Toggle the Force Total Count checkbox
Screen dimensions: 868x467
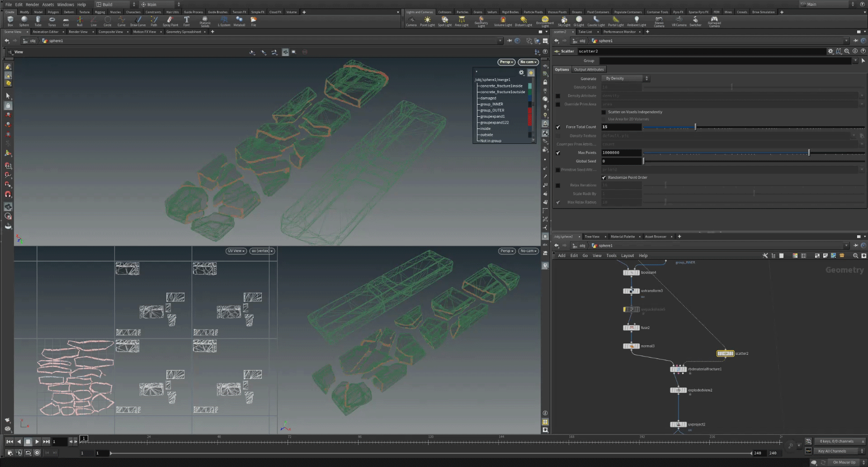click(558, 127)
